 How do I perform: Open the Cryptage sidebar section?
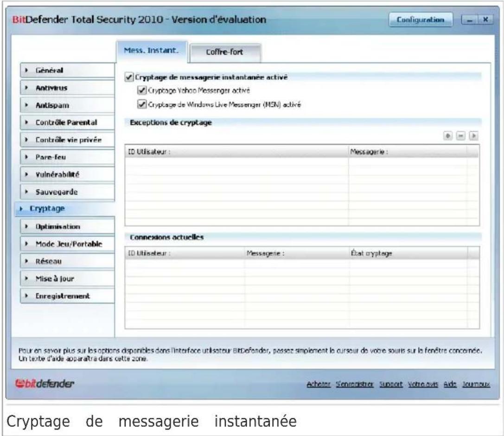[65, 209]
